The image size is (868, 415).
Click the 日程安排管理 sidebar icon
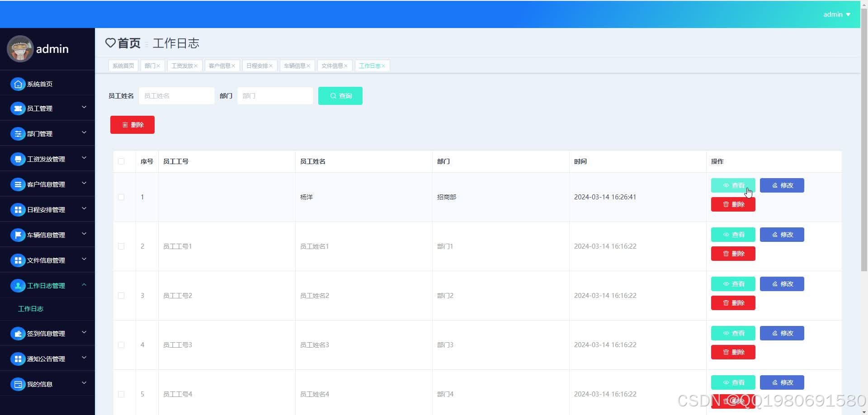[18, 210]
